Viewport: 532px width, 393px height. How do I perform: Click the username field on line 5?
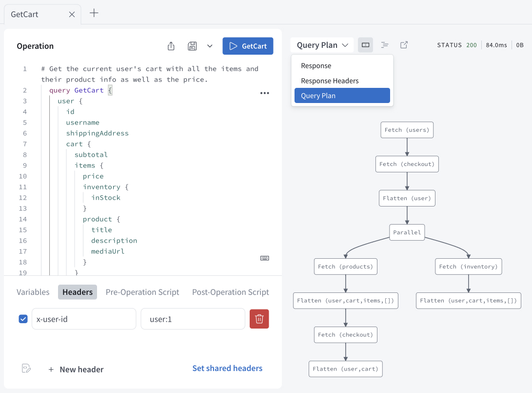(x=82, y=122)
